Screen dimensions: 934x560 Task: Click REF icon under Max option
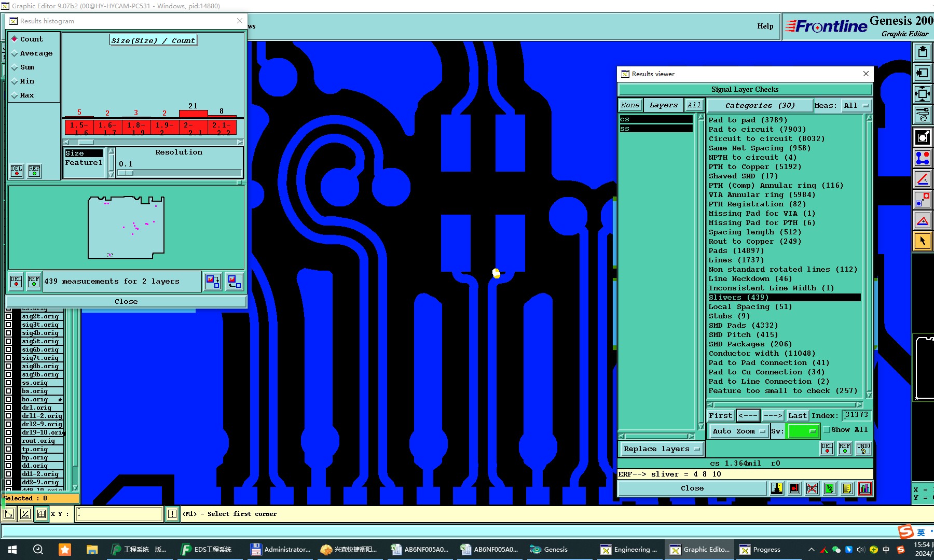tap(34, 171)
